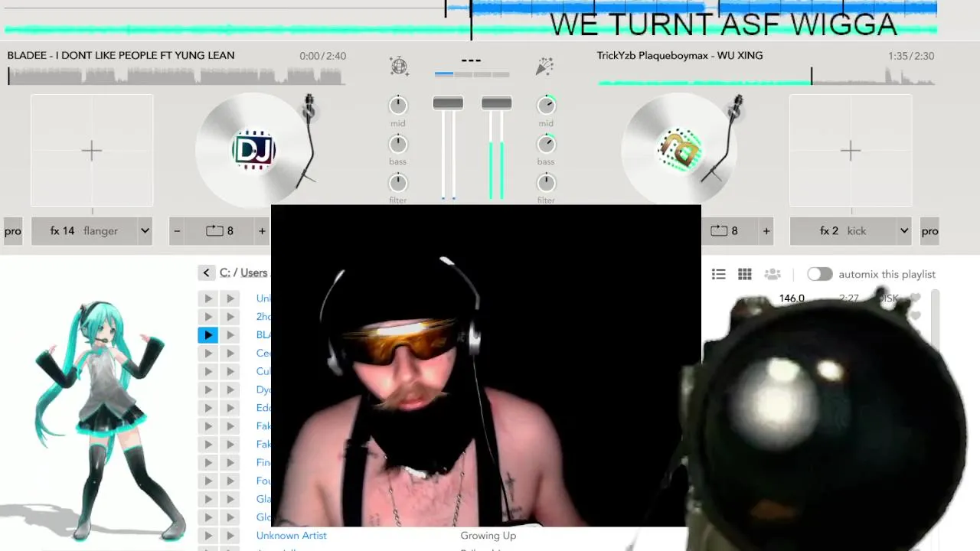Click the left deck bass knob
The image size is (980, 551).
(398, 144)
